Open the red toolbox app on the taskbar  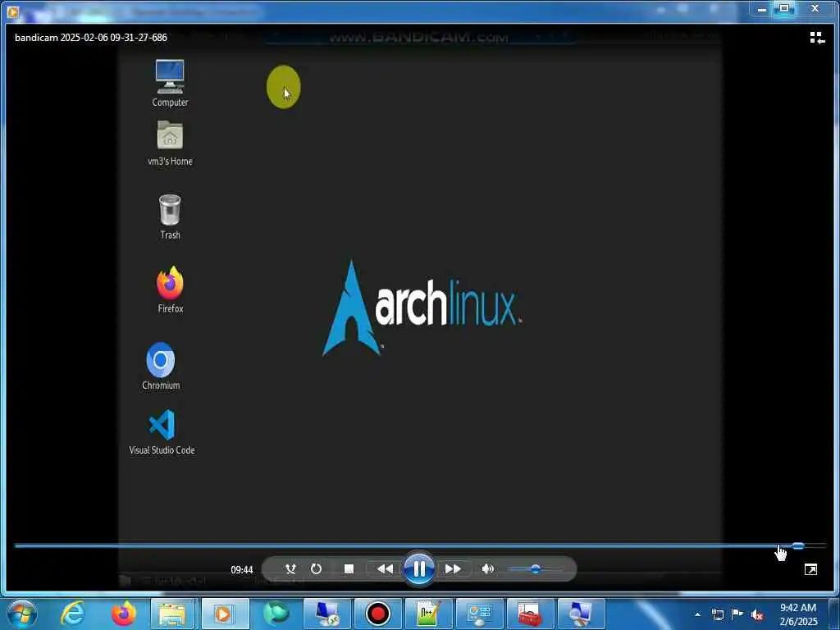(530, 614)
